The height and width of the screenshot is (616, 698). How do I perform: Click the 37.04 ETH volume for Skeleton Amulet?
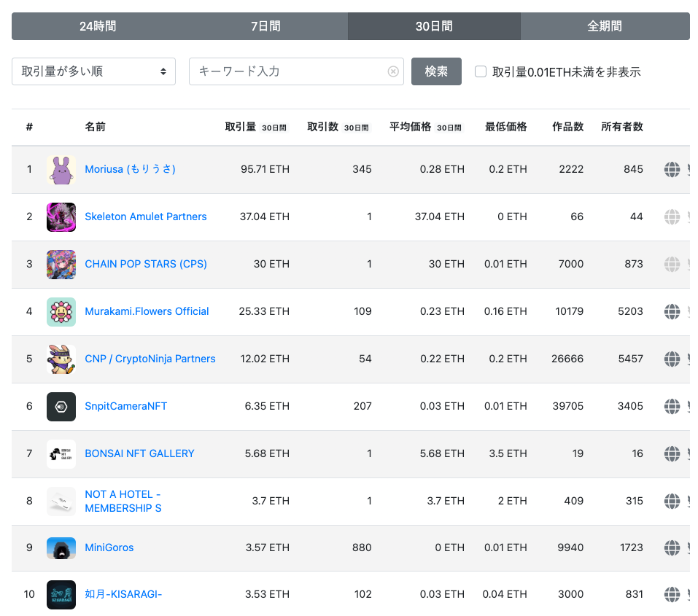[265, 217]
